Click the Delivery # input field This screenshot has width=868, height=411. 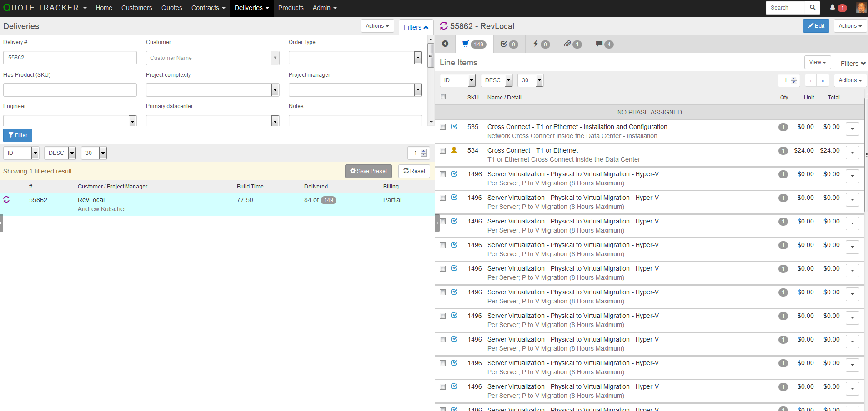point(70,58)
